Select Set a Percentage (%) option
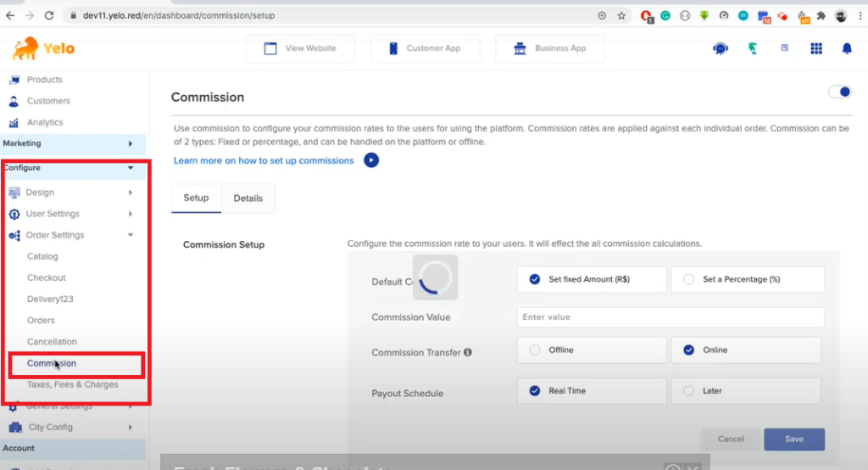Viewport: 868px width, 470px height. (x=748, y=279)
